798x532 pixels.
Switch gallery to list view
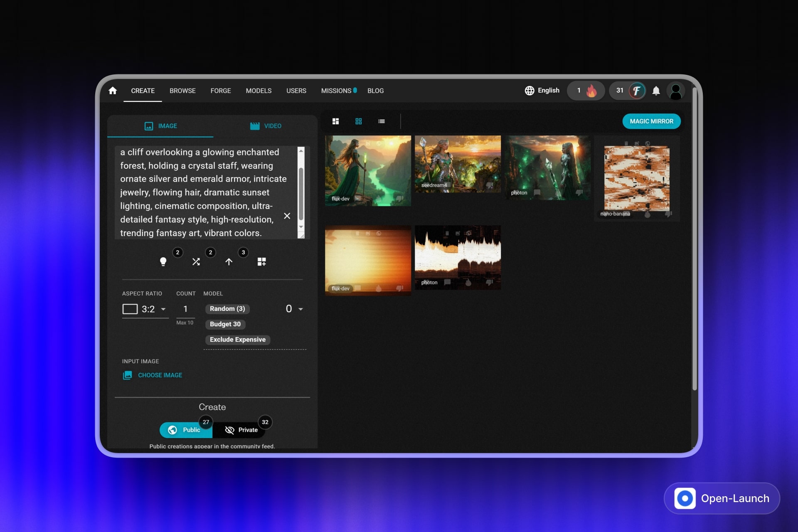(381, 121)
